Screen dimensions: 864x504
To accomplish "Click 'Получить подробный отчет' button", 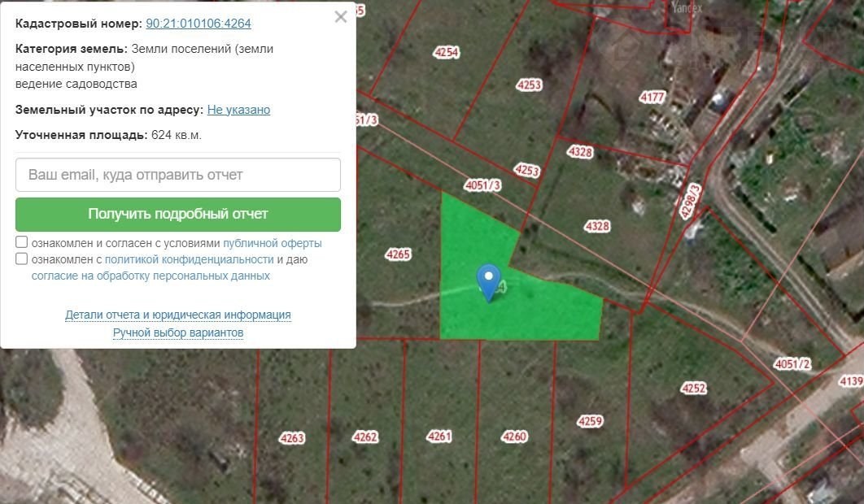I will pos(178,215).
